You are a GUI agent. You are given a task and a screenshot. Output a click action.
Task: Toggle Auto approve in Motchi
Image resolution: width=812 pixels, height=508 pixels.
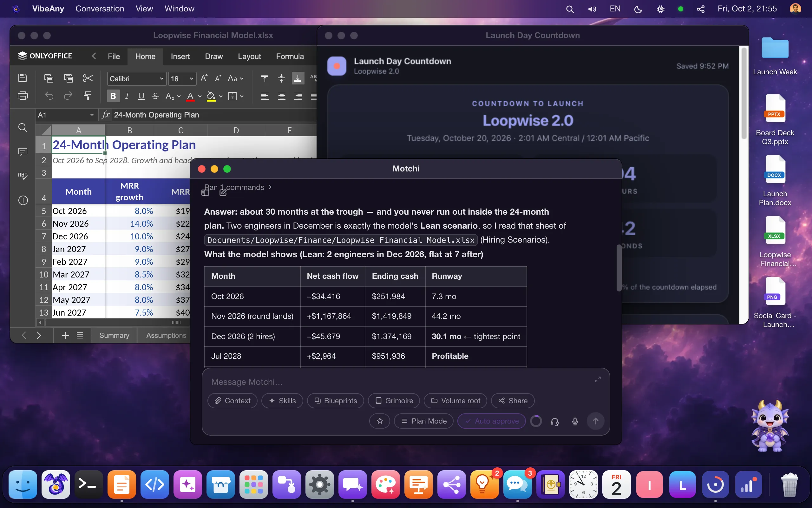pos(492,421)
